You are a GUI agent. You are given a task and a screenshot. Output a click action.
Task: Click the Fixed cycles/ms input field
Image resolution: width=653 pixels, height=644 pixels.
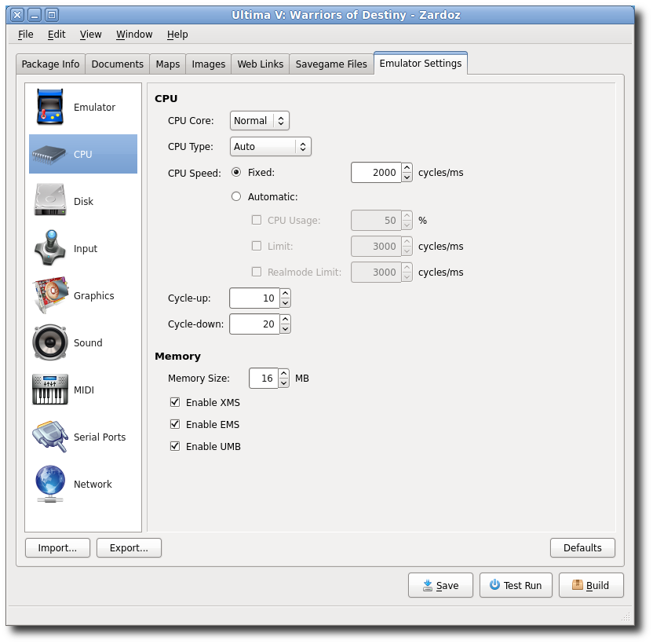[x=375, y=173]
